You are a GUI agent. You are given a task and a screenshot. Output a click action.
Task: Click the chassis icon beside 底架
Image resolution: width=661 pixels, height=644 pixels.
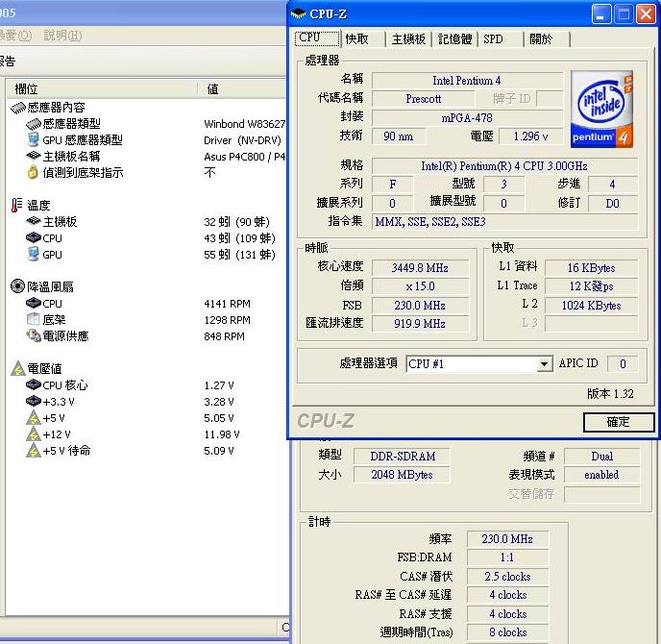[34, 319]
